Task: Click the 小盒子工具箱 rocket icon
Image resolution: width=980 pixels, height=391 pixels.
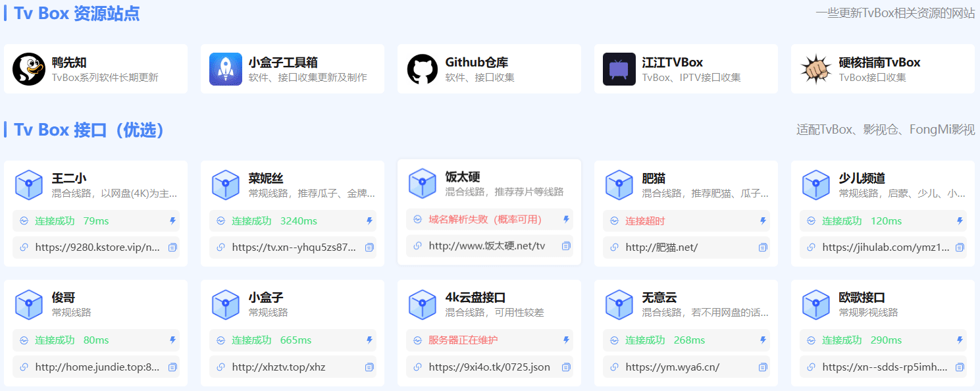Action: 226,69
